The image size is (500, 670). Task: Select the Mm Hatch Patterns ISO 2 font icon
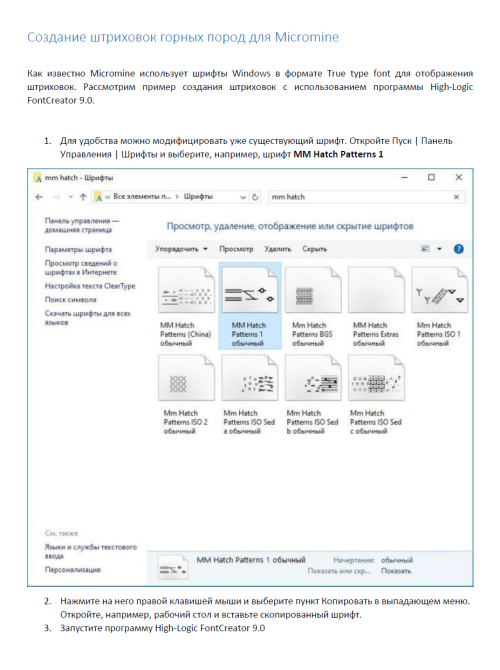[186, 378]
